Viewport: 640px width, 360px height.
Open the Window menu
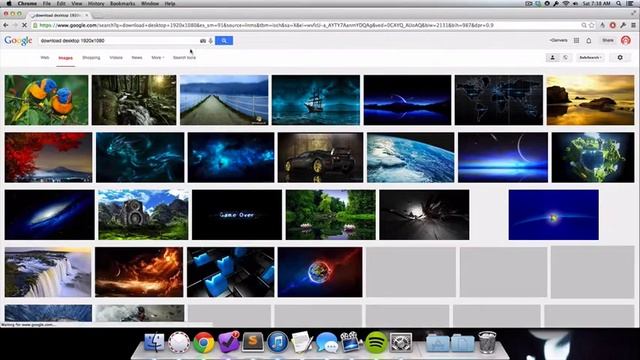(x=150, y=3)
